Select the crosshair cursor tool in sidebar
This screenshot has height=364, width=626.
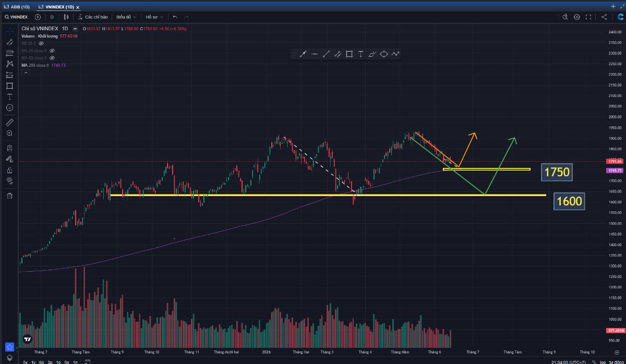coord(9,31)
